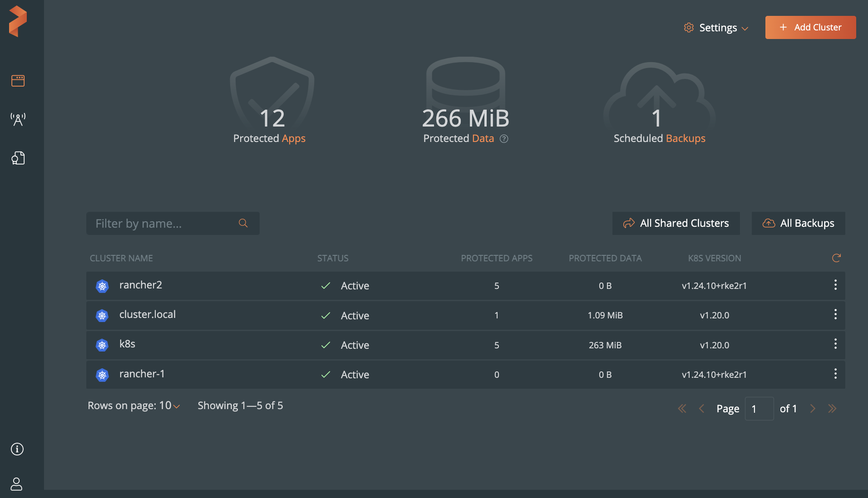This screenshot has height=498, width=868.
Task: Open All Backups view
Action: pos(798,223)
